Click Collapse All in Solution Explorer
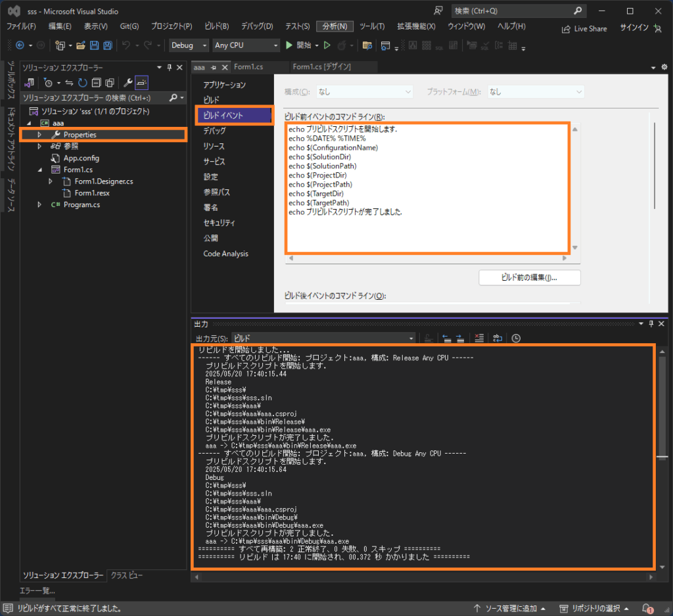The height and width of the screenshot is (616, 673). [96, 83]
